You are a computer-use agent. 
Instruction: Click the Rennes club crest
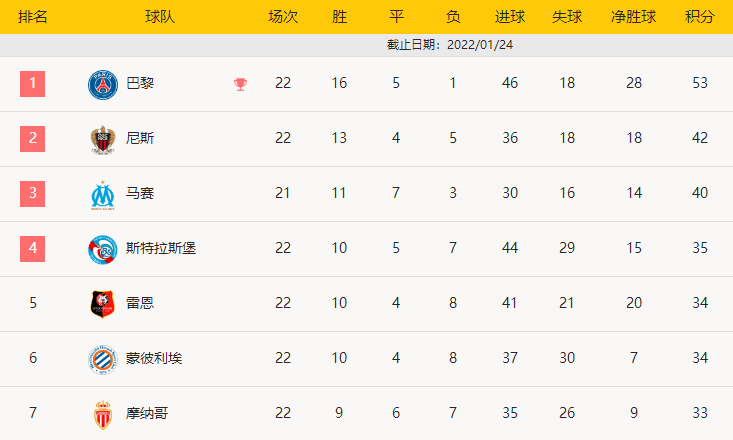[103, 303]
